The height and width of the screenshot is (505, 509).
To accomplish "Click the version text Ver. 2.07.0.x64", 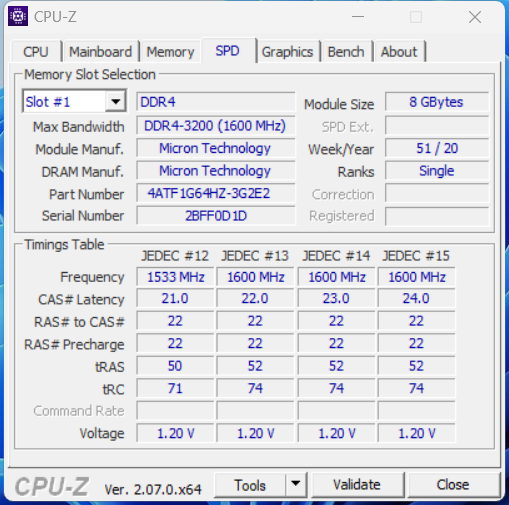I will pyautogui.click(x=153, y=489).
